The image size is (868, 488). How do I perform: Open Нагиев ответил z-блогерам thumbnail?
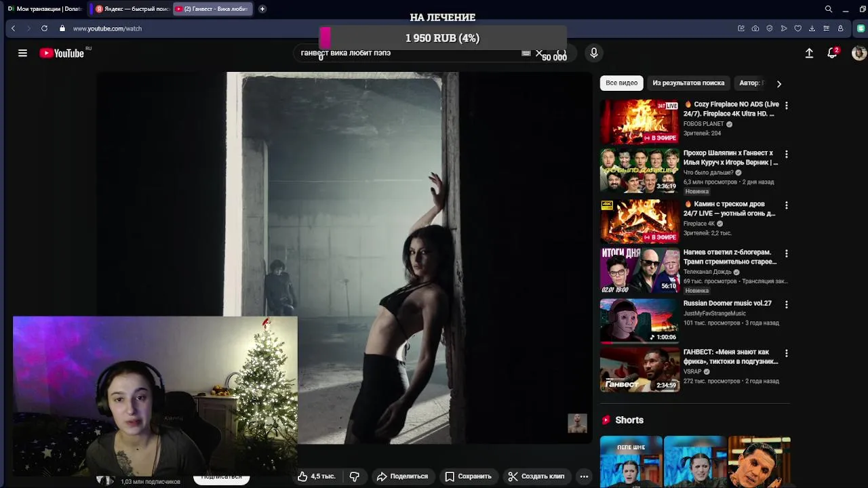click(639, 270)
